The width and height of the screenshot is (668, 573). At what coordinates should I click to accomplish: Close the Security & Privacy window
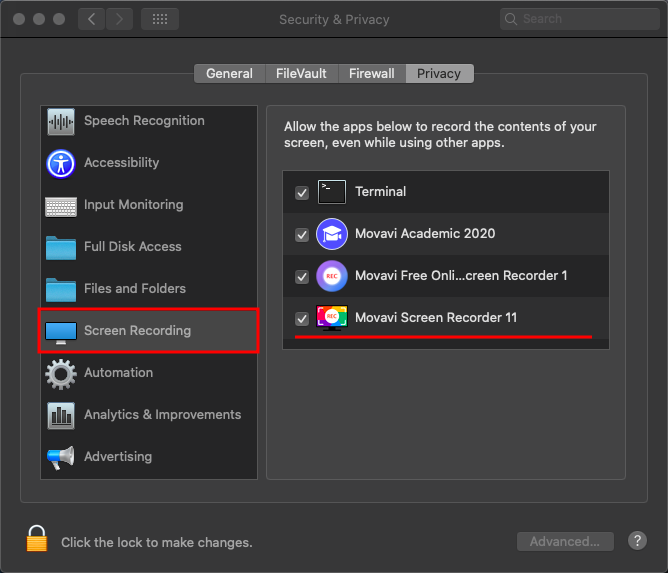19,19
